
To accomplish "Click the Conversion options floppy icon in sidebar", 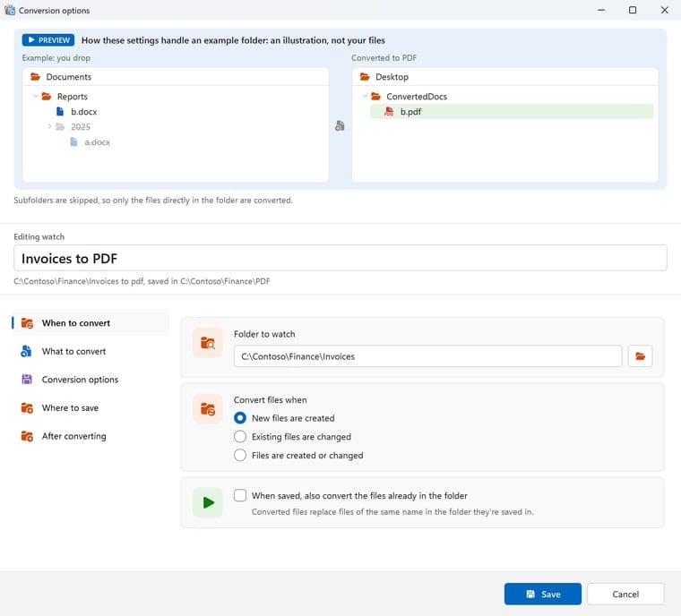I will point(27,380).
